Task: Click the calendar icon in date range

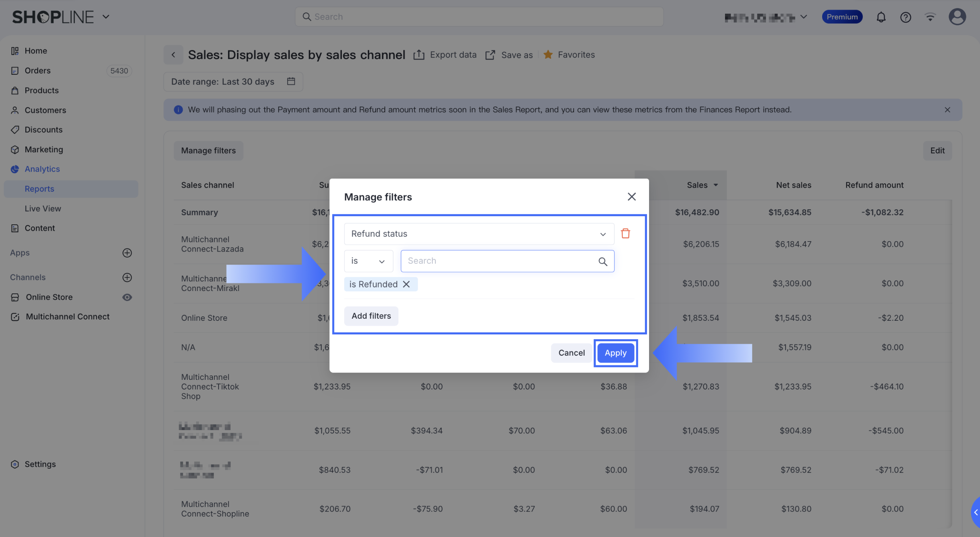Action: point(291,82)
